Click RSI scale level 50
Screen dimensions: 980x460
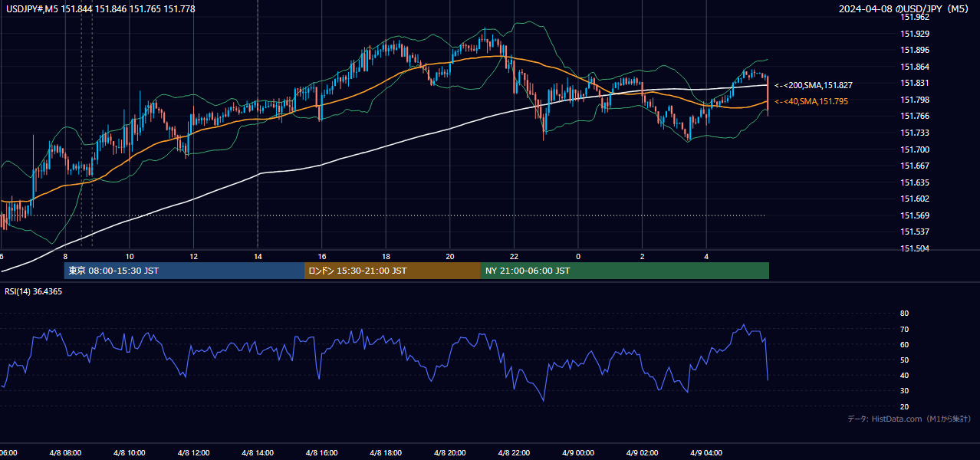coord(904,360)
